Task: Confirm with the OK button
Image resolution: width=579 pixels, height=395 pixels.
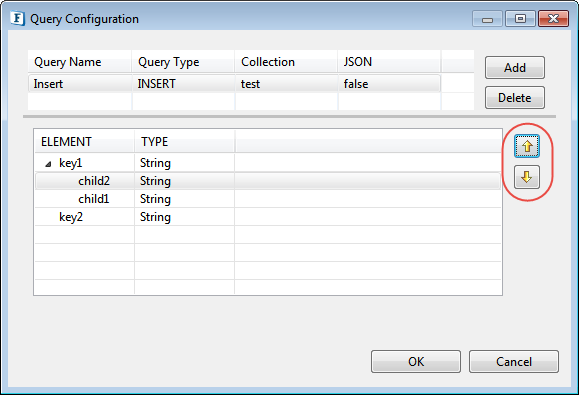Action: [416, 361]
